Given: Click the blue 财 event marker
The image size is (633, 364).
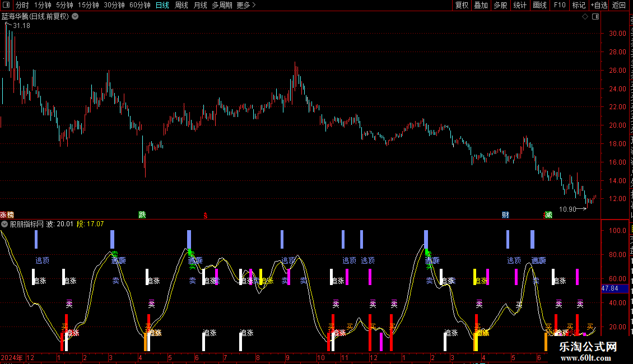Looking at the screenshot, I should [x=505, y=214].
